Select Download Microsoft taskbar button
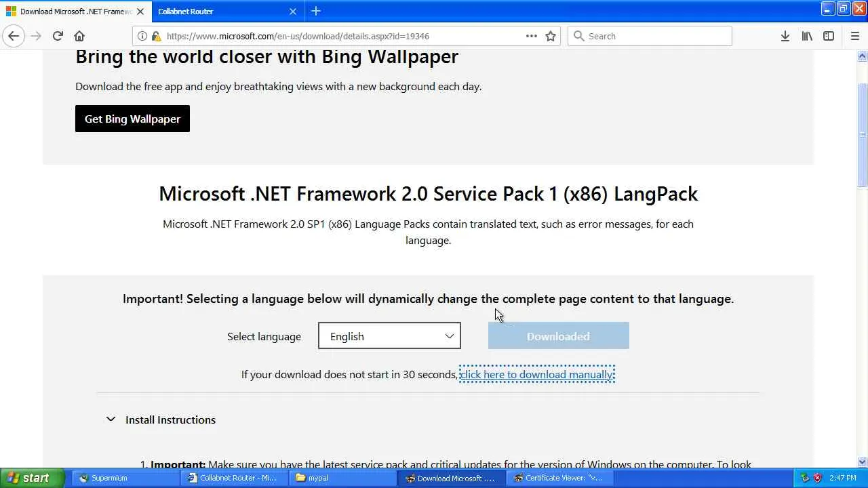Screen dimensions: 868x488 [x=451, y=478]
